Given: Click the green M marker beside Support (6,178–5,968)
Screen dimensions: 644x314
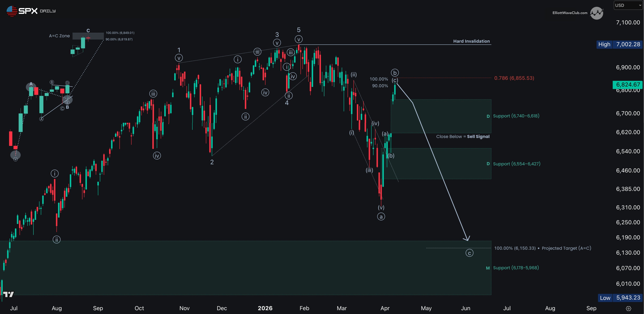Looking at the screenshot, I should click(487, 268).
